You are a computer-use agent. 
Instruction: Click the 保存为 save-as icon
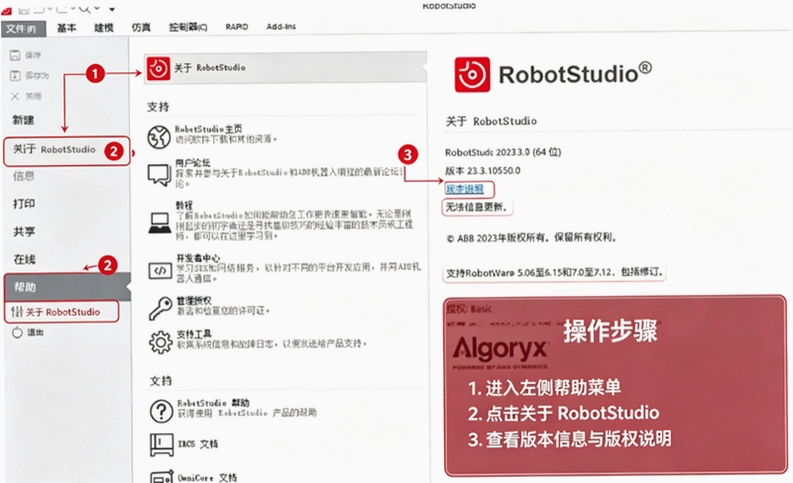[15, 75]
